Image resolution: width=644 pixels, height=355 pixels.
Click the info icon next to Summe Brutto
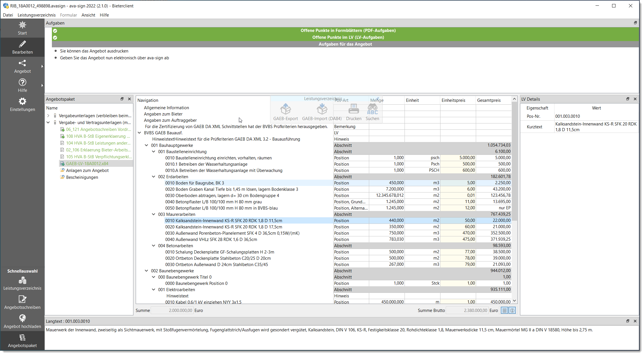coord(512,311)
